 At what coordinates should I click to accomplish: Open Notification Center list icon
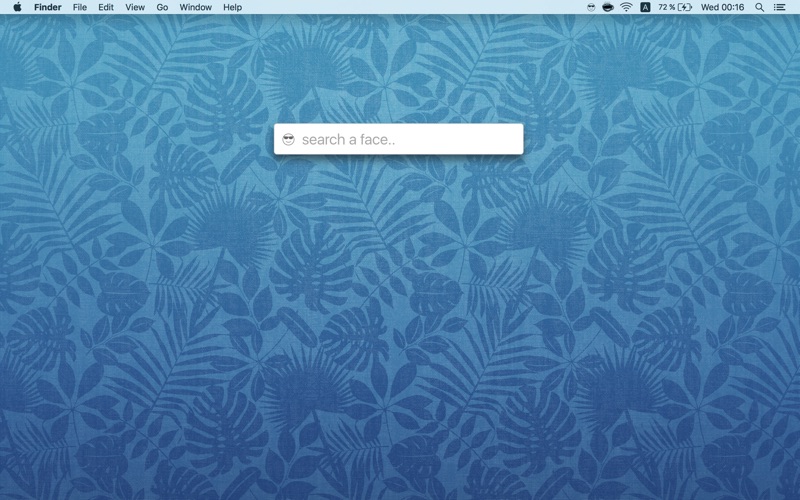click(779, 7)
